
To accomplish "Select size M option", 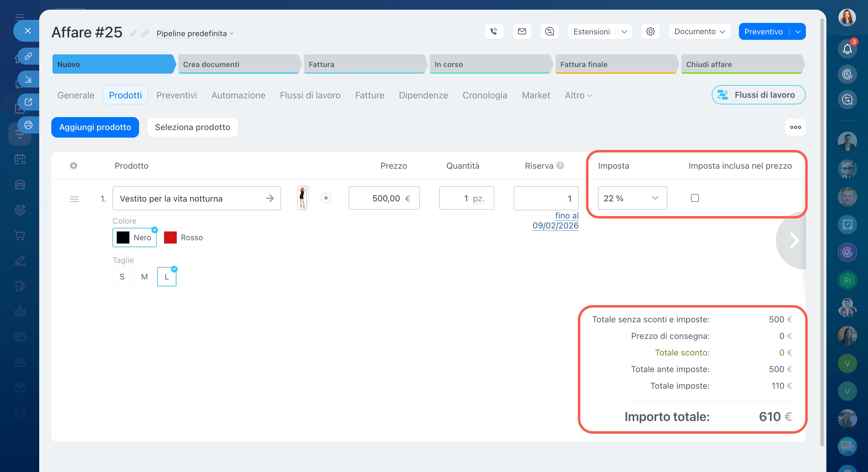I will 144,276.
